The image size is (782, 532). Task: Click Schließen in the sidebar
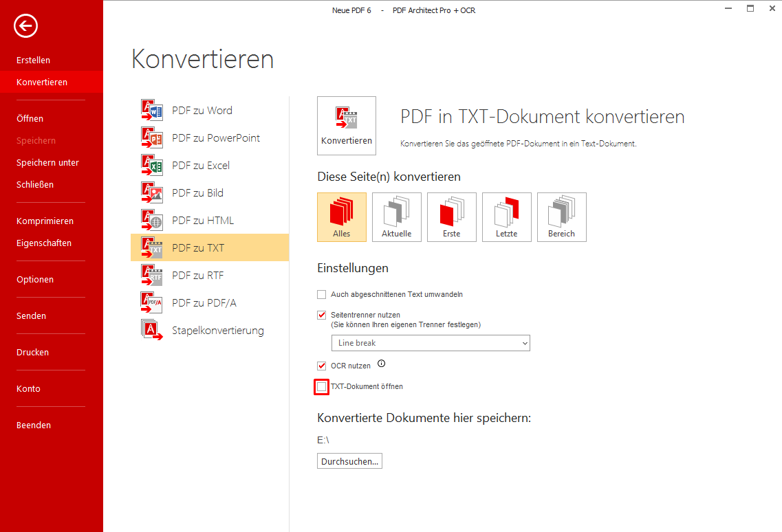point(35,184)
